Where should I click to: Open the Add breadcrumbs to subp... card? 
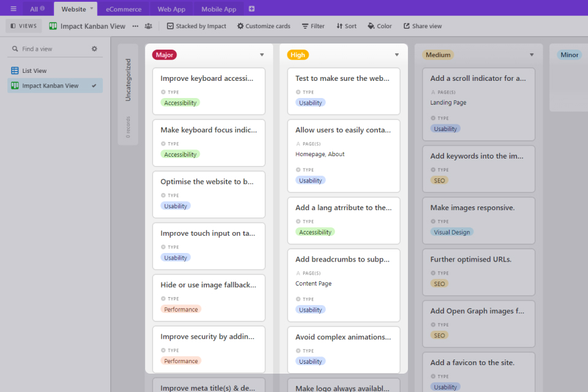(x=344, y=285)
